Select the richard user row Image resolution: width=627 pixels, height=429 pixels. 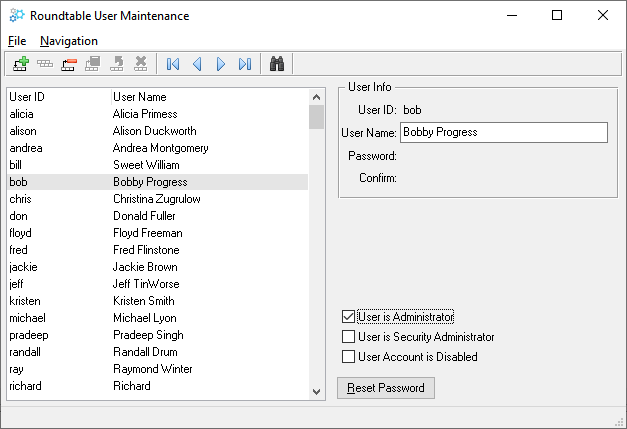[158, 386]
